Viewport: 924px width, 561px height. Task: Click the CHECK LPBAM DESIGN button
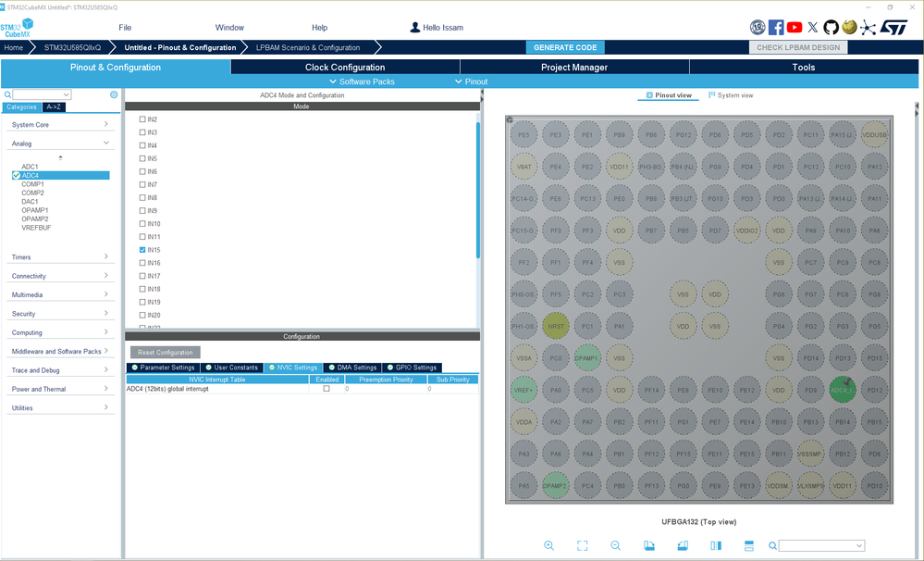click(x=798, y=47)
